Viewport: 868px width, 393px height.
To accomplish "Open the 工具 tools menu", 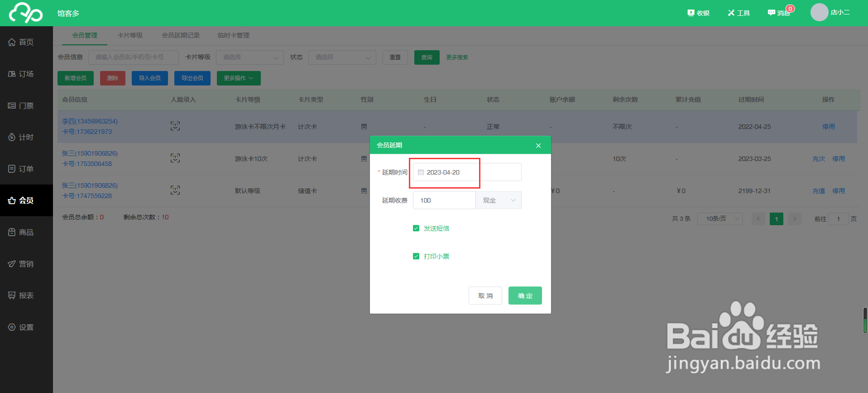I will [739, 13].
